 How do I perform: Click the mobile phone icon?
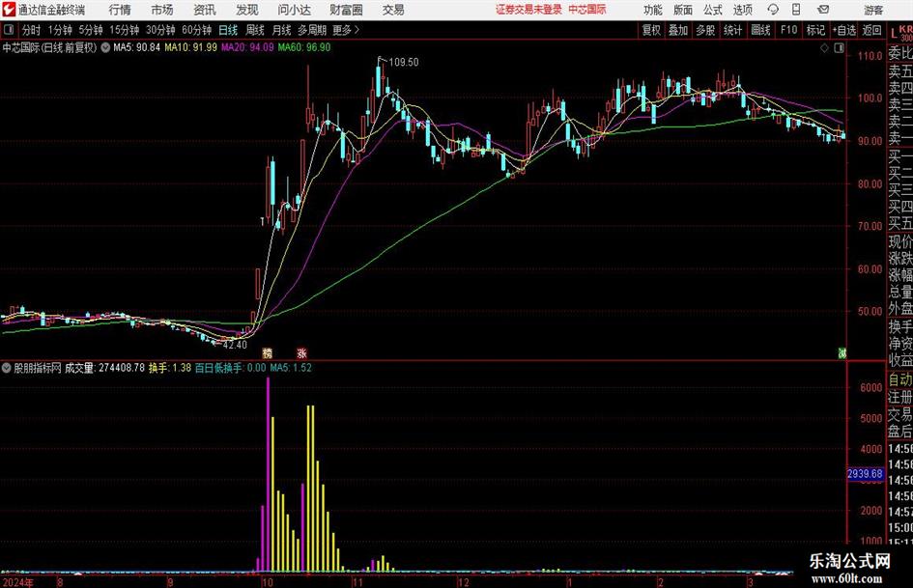(796, 10)
